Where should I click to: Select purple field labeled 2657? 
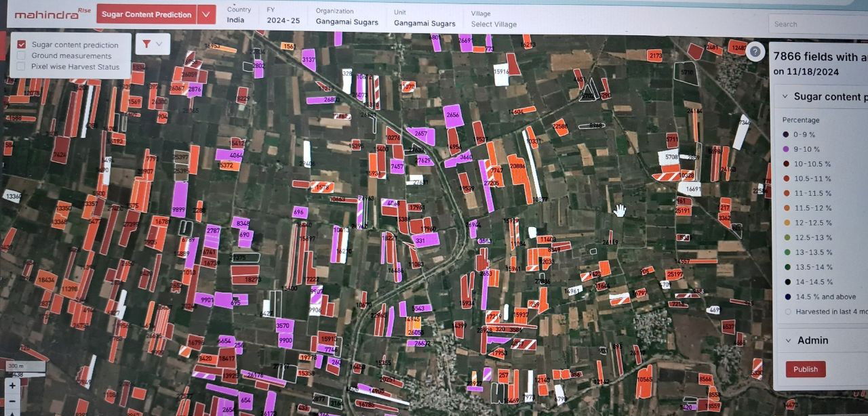[421, 135]
